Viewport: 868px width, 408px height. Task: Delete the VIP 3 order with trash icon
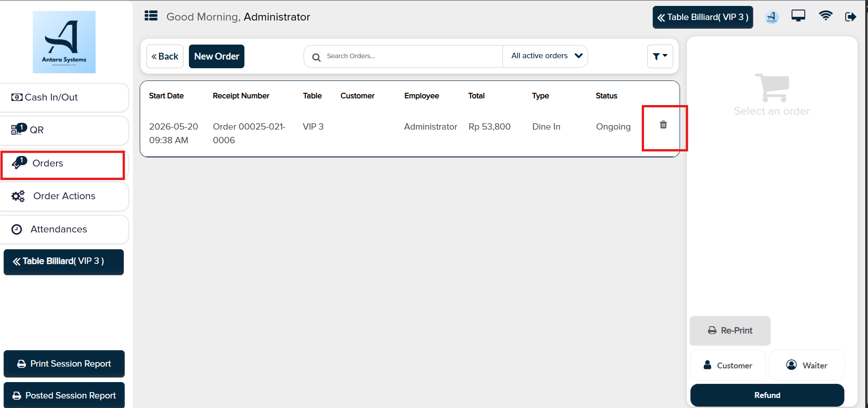(663, 125)
